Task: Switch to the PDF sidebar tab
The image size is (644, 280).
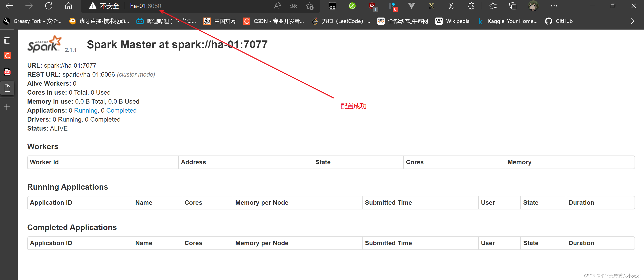Action: tap(7, 72)
